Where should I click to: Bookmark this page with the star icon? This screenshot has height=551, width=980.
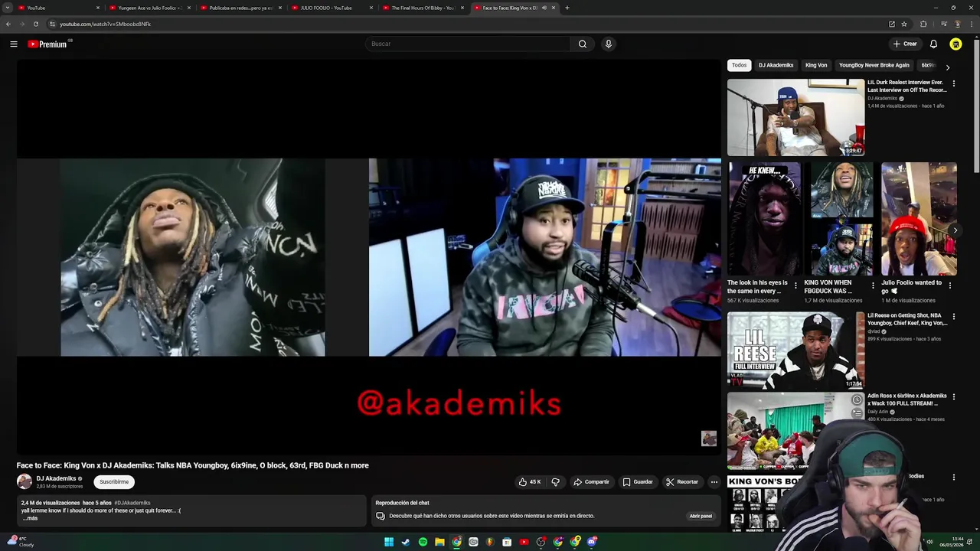[903, 24]
